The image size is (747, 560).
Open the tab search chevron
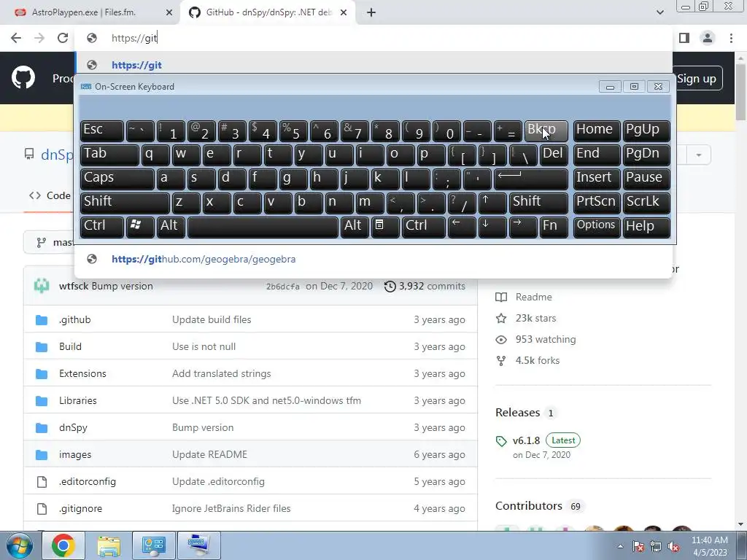[x=659, y=12]
